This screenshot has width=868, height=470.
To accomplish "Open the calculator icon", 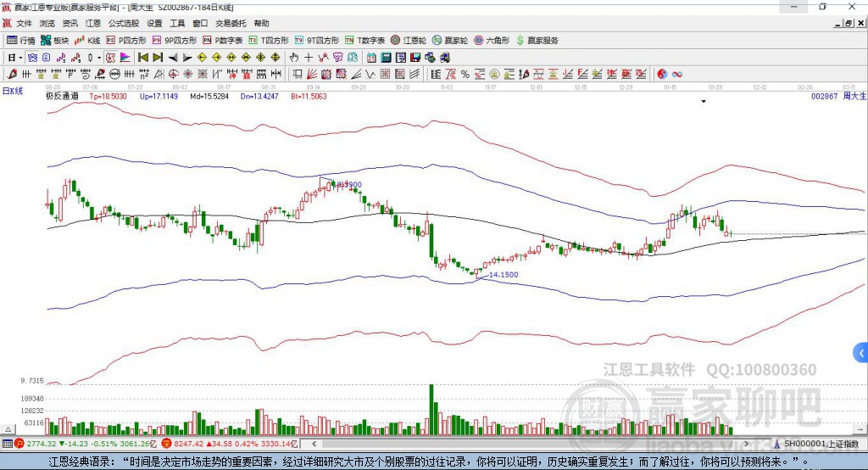I will click(387, 58).
